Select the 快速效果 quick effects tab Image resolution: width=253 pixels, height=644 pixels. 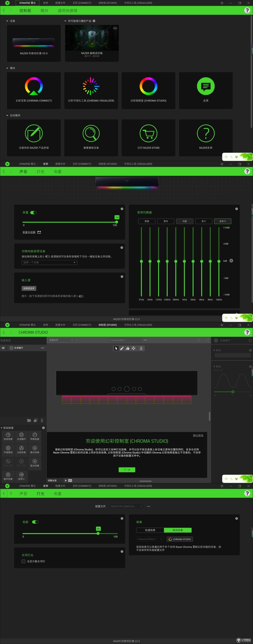click(150, 530)
